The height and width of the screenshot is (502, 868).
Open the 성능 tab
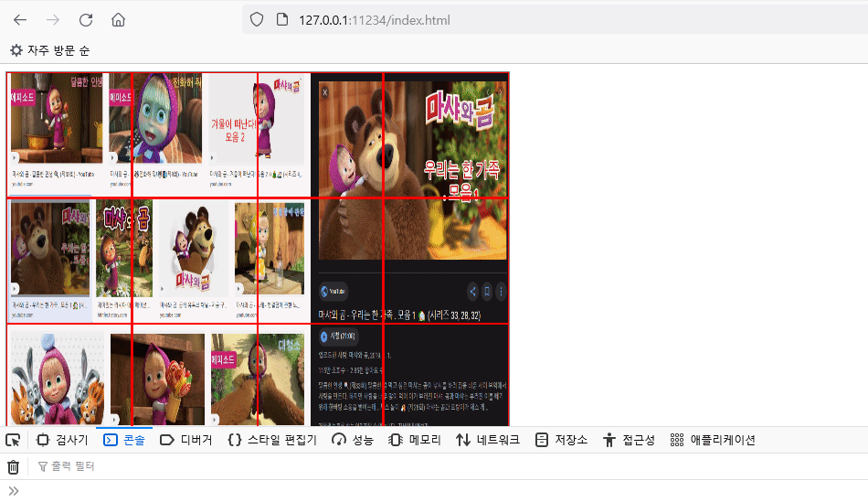(353, 440)
